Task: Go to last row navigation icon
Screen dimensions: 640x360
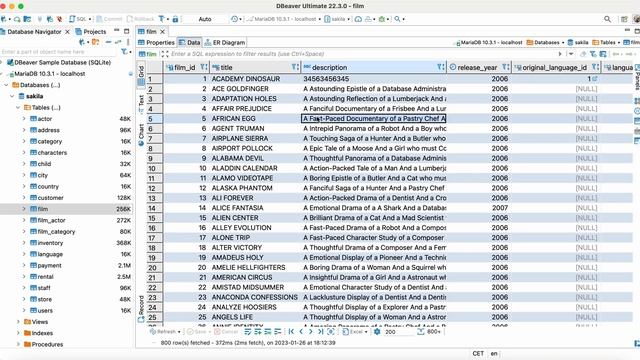Action: (320, 332)
